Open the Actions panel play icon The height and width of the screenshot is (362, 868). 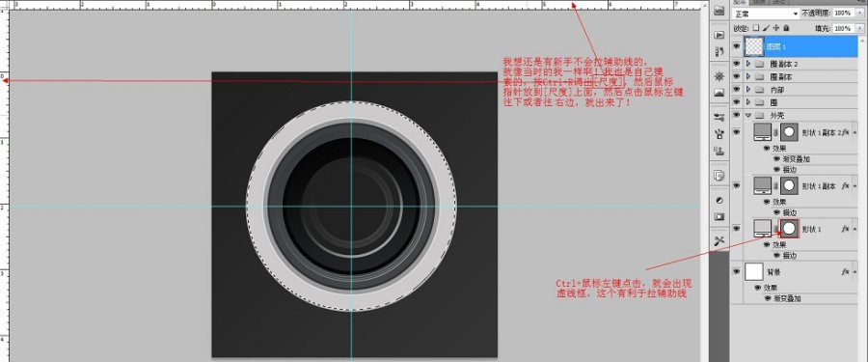click(719, 35)
